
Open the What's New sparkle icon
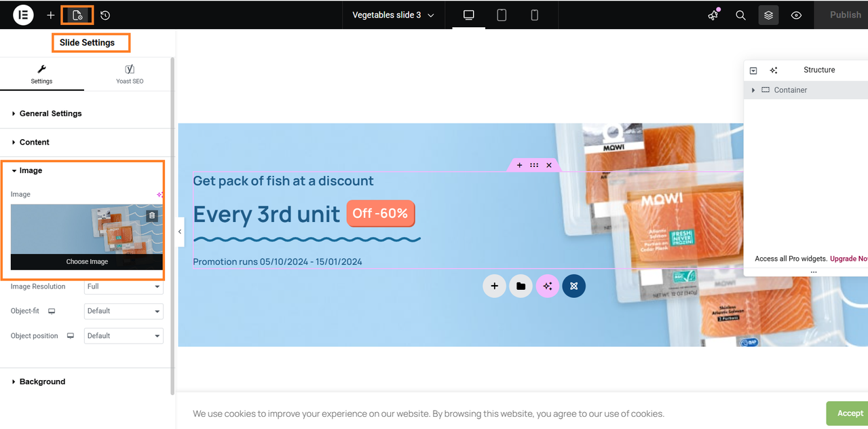pos(713,15)
